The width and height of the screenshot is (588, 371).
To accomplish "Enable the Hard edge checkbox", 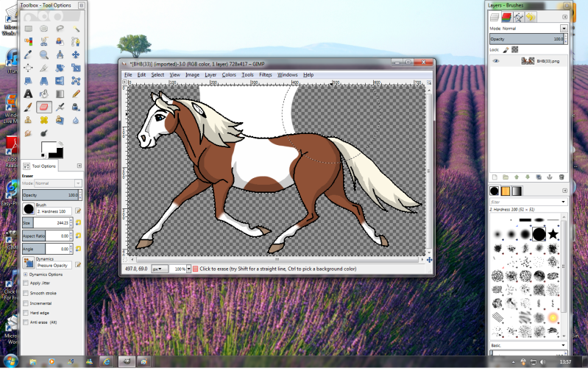I will (x=26, y=313).
